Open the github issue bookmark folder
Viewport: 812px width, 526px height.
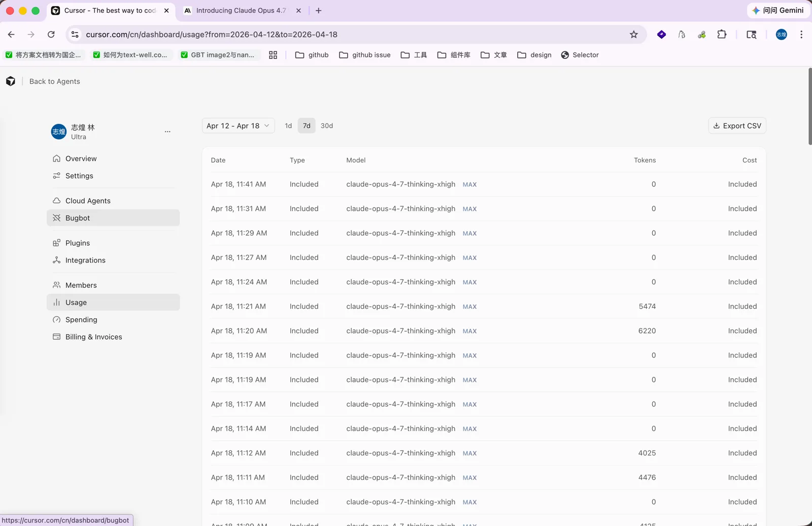click(365, 55)
